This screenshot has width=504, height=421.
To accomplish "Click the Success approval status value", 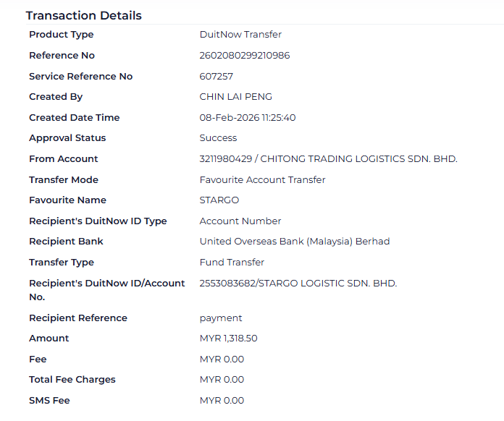I will click(x=218, y=138).
